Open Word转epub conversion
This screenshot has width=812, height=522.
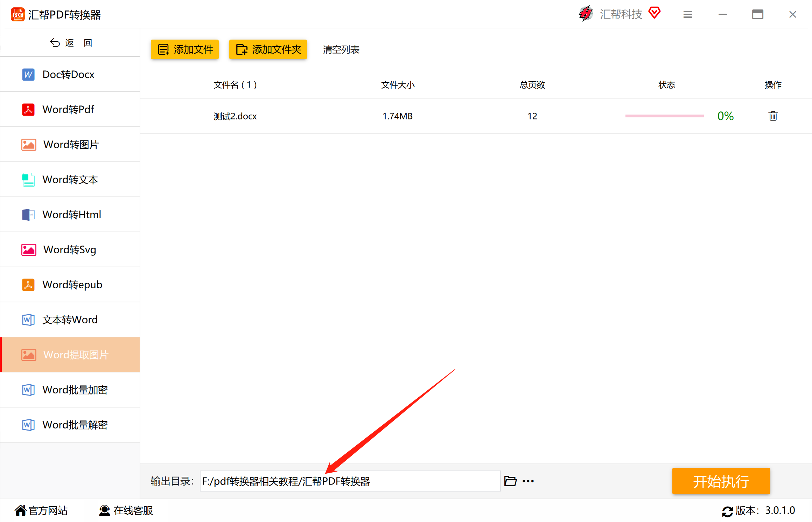(x=70, y=284)
